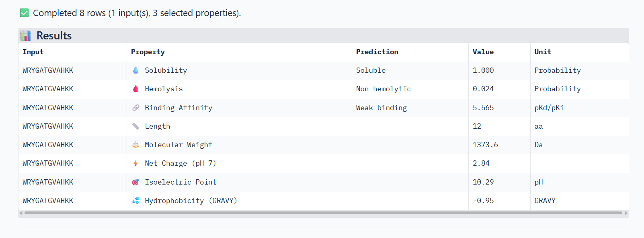Click the Solubility water droplet icon

click(x=136, y=70)
